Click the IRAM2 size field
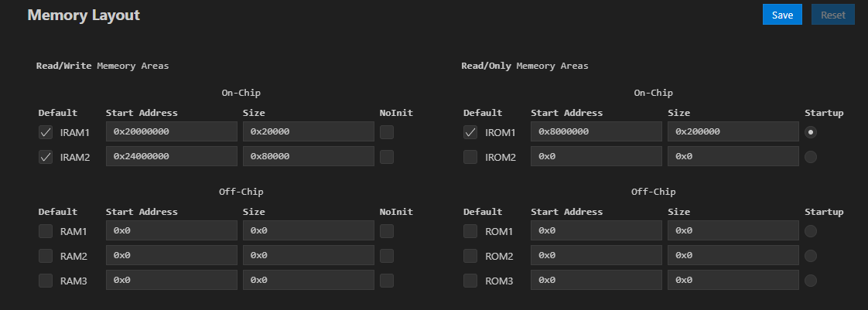 308,157
